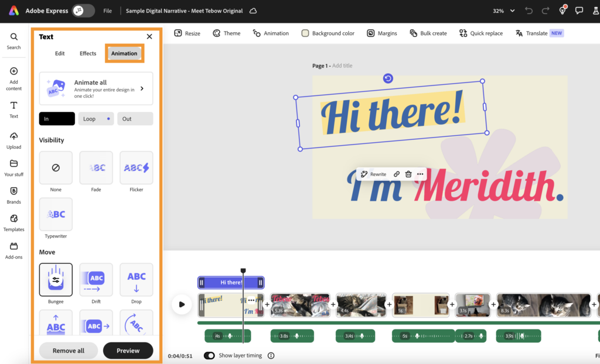Select the Drift move animation

96,279
